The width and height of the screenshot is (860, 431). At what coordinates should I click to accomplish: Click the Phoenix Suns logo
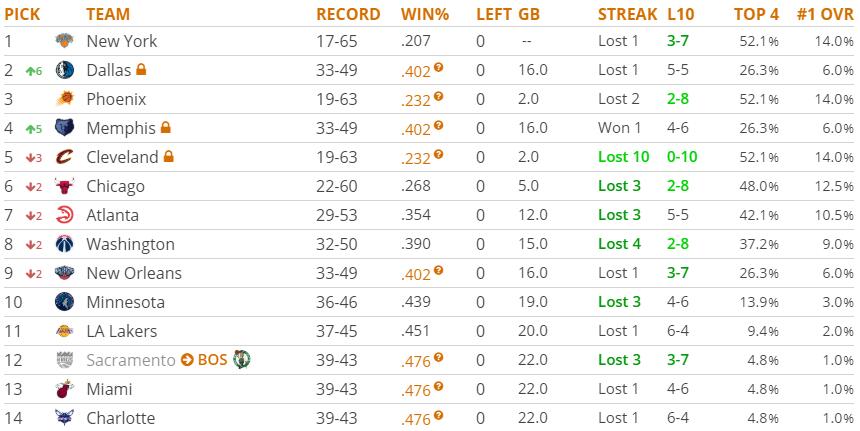click(65, 99)
